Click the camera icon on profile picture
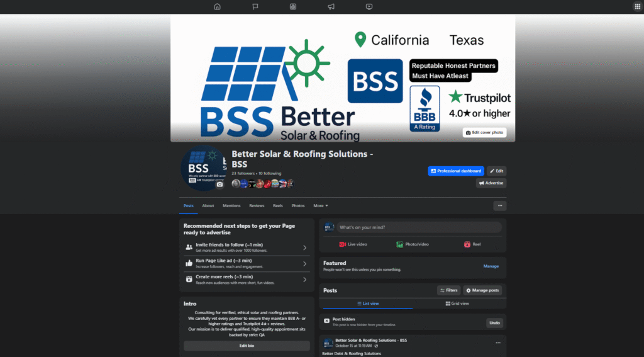This screenshot has height=357, width=644. 219,184
